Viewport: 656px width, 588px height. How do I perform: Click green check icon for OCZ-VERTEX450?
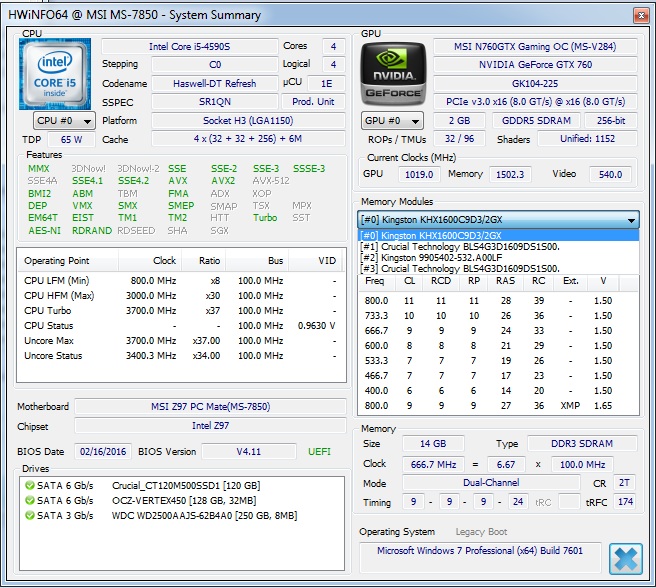30,501
